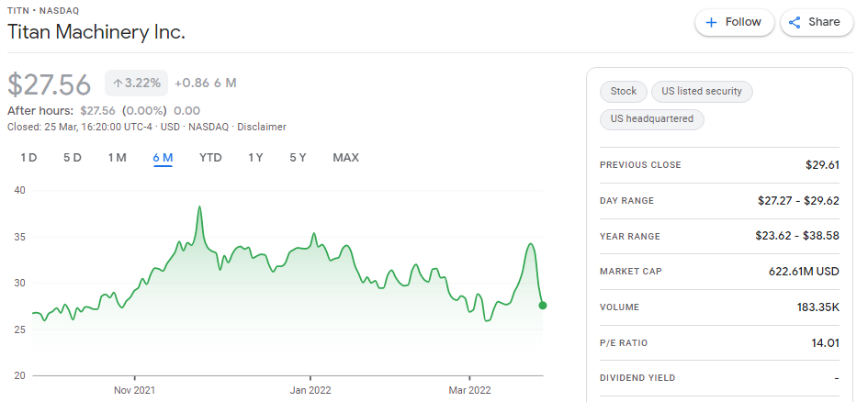Switch chart to MAX range

[x=346, y=158]
